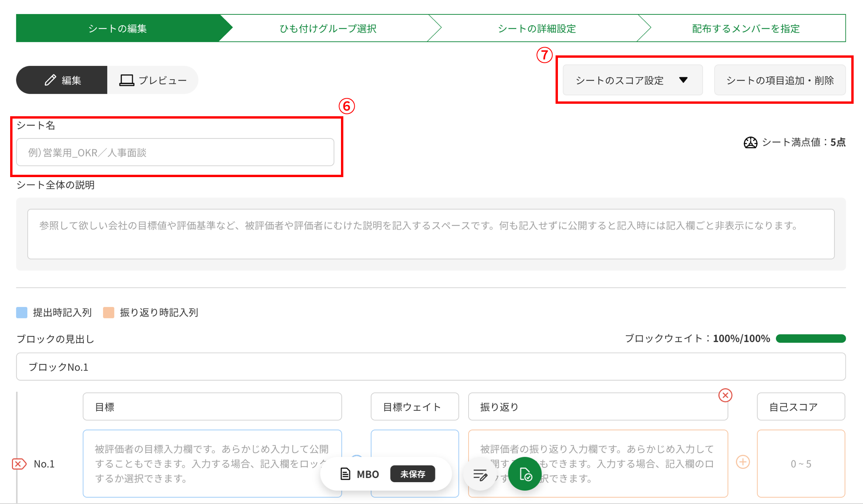The image size is (863, 504).
Task: Go to シートの詳細設定 step
Action: (x=537, y=28)
